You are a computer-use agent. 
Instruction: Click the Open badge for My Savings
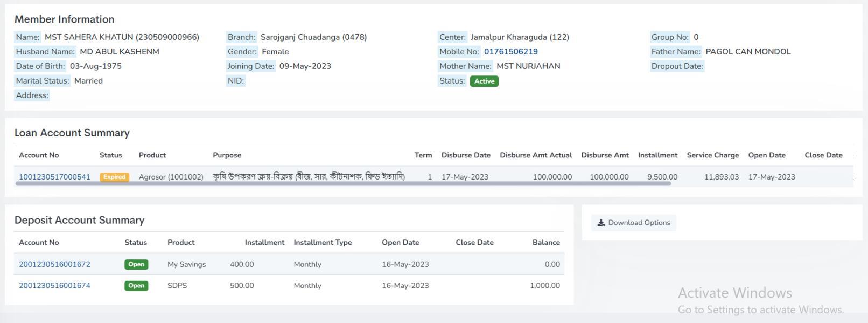[136, 264]
